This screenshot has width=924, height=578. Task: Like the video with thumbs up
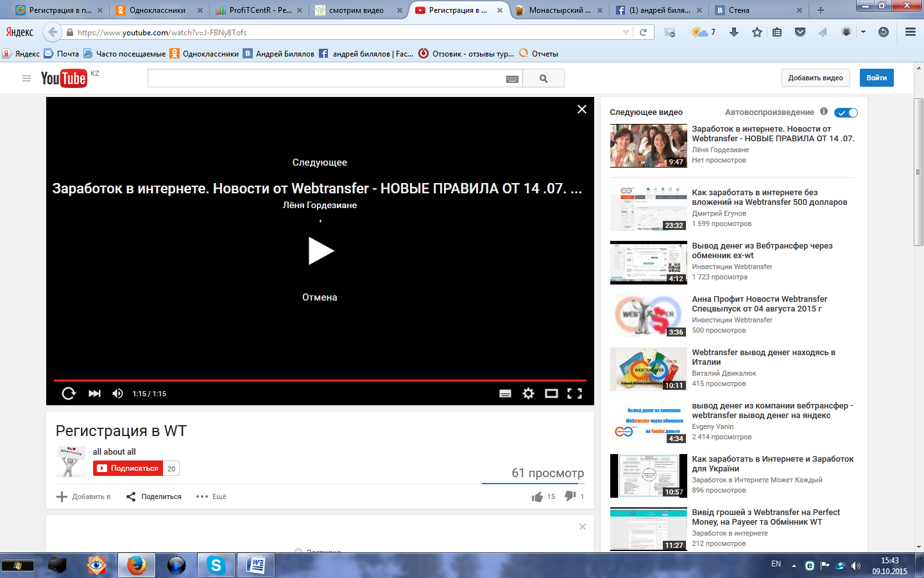(537, 496)
